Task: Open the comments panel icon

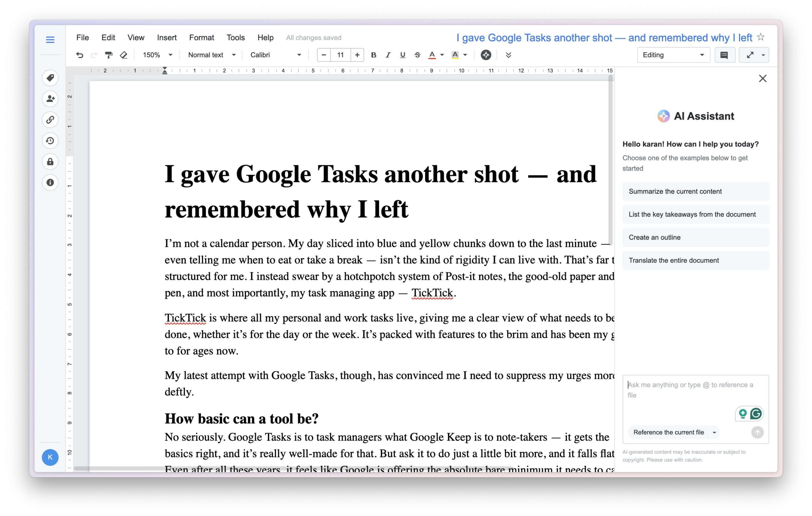Action: pyautogui.click(x=724, y=55)
